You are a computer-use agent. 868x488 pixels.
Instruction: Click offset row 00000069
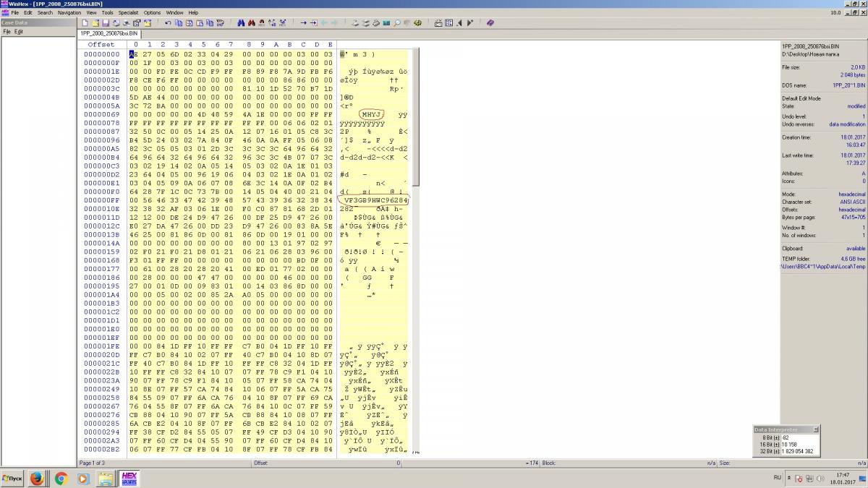(x=101, y=114)
